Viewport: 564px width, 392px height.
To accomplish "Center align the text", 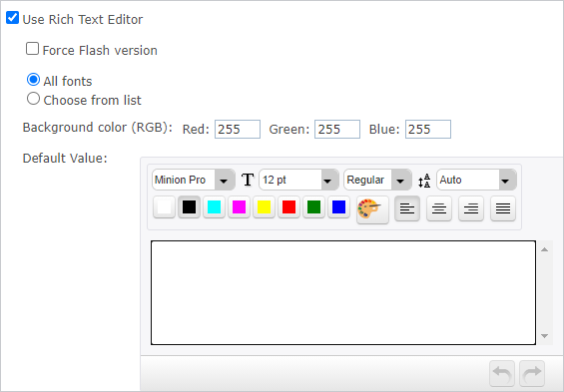I will 439,208.
